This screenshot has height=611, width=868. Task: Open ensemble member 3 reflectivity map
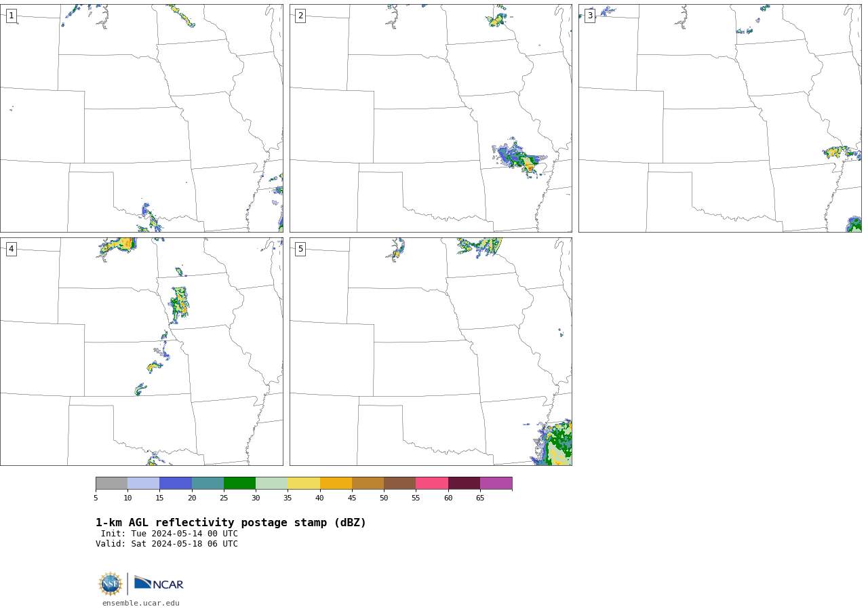tap(720, 118)
